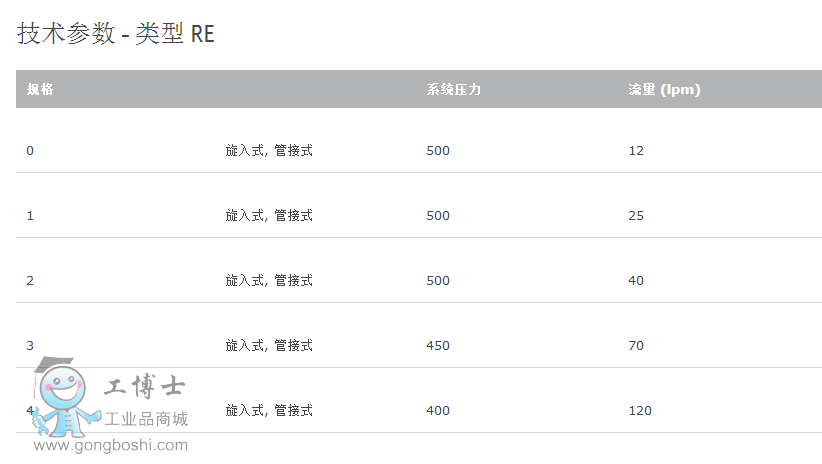Select 旋入式, 管接式 in row 0
Image resolution: width=822 pixels, height=464 pixels.
coord(269,151)
